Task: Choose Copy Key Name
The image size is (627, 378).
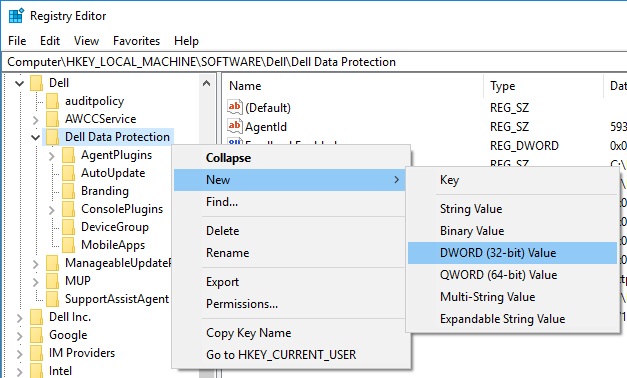Action: 292,333
